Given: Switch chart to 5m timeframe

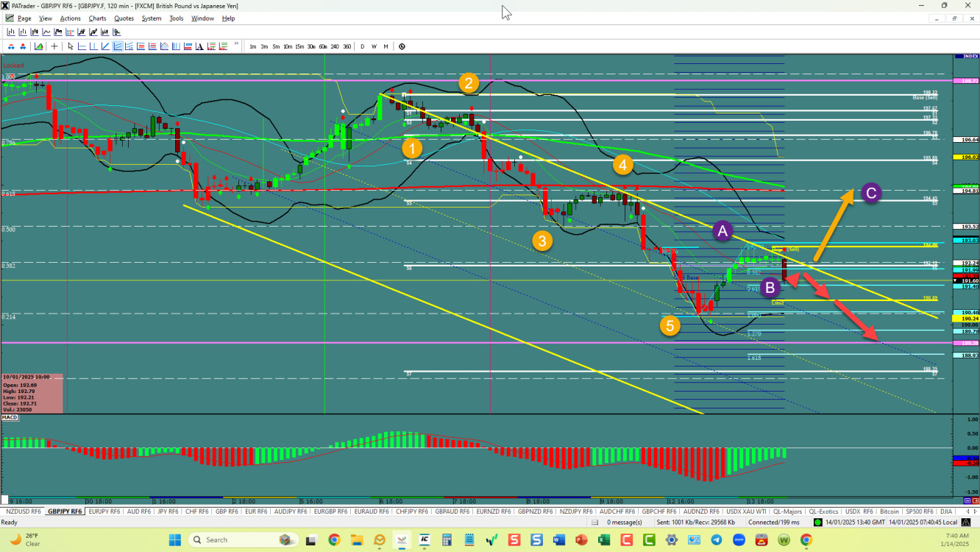Looking at the screenshot, I should (x=276, y=46).
